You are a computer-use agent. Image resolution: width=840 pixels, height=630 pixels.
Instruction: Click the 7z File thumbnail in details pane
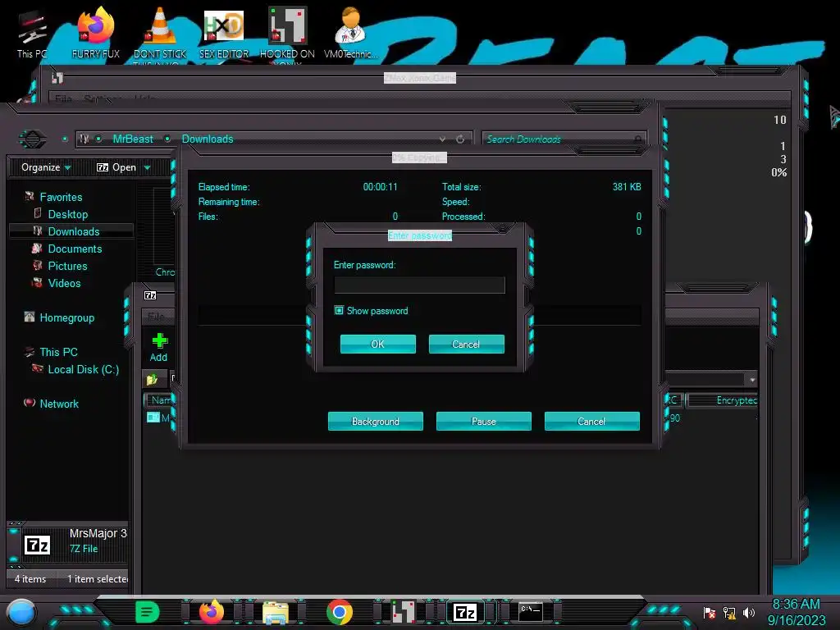37,546
